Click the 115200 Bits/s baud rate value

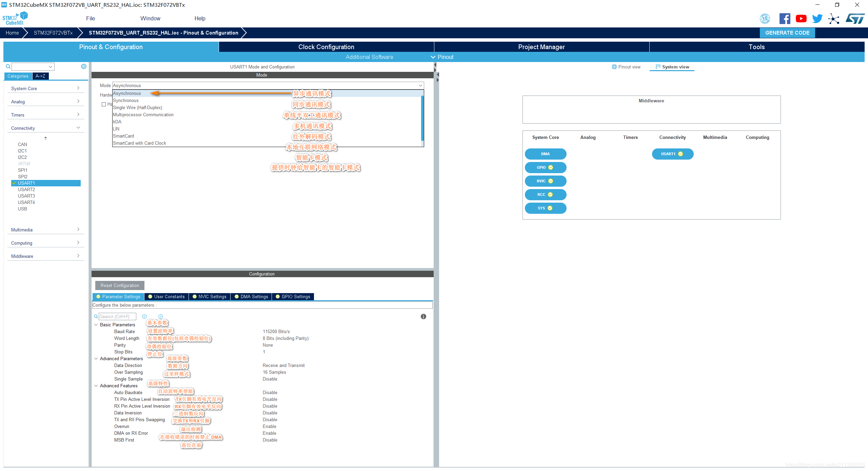tap(276, 331)
